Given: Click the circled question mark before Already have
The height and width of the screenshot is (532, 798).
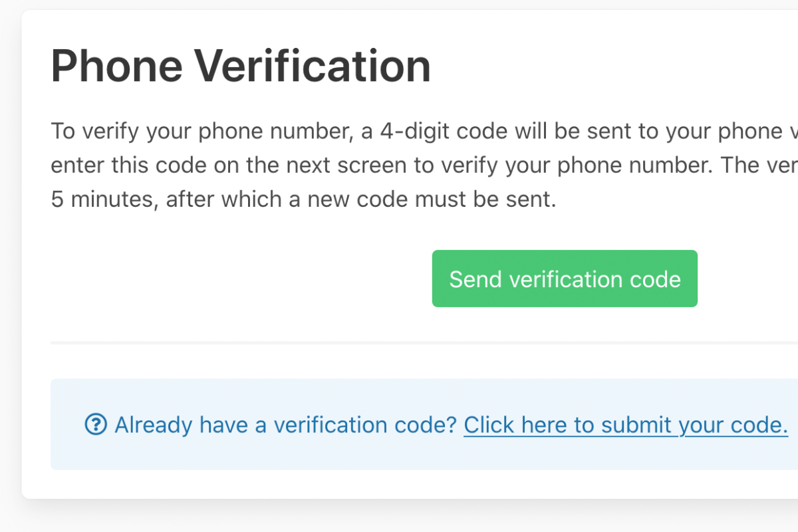Looking at the screenshot, I should coord(96,424).
